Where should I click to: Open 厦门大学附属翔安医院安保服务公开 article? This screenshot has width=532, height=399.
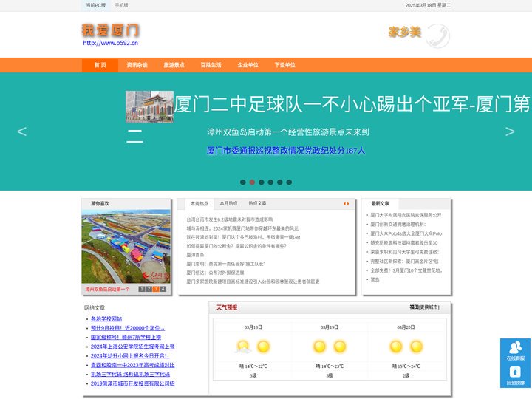(406, 215)
